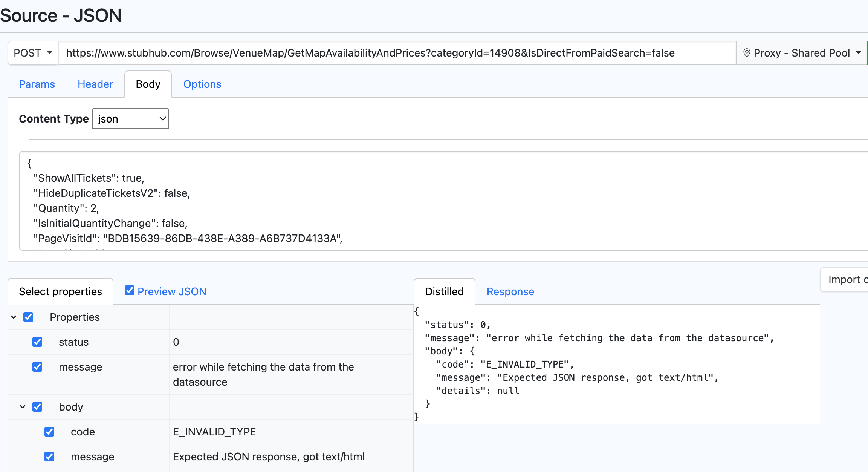Image resolution: width=868 pixels, height=472 pixels.
Task: Click inside the JSON body editor
Action: point(414,200)
